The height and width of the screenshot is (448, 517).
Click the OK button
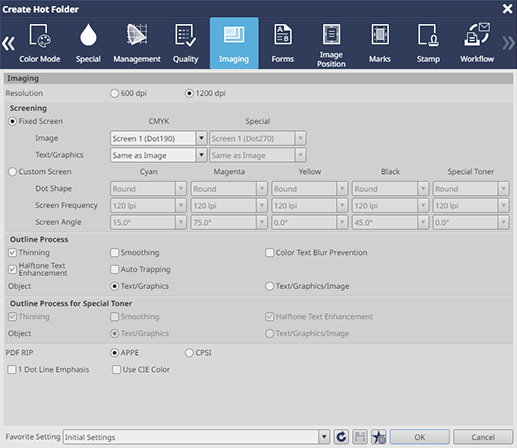pyautogui.click(x=419, y=437)
